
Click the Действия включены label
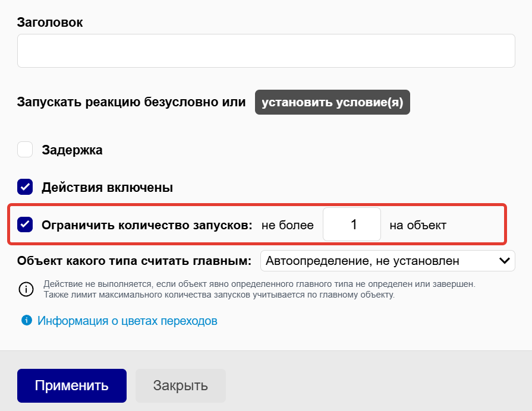[107, 187]
